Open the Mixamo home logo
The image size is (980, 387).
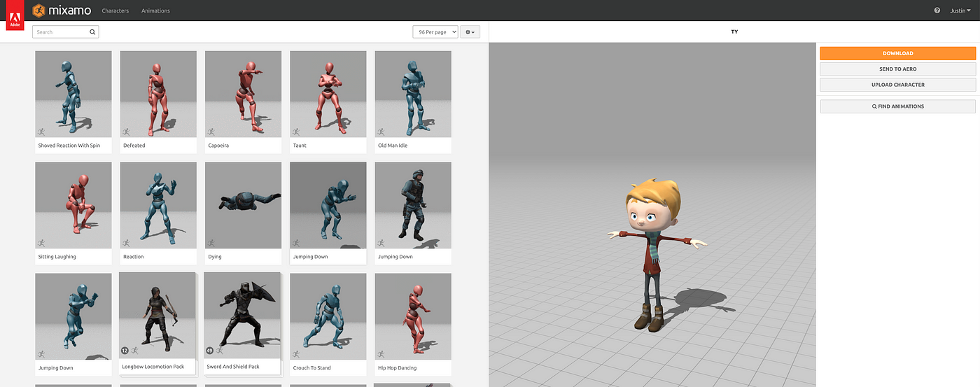[62, 10]
